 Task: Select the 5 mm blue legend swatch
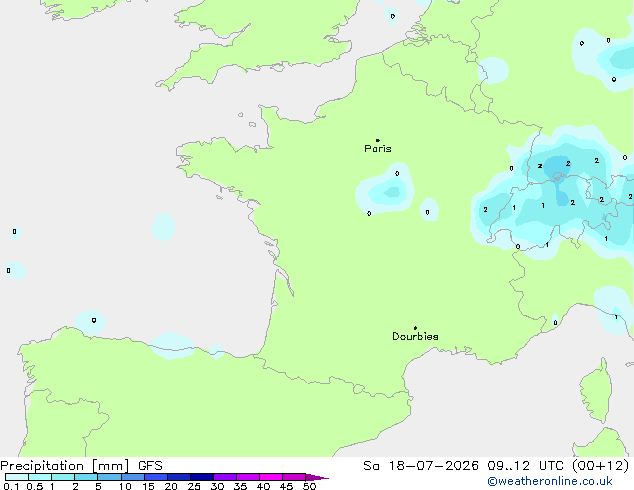[109, 477]
